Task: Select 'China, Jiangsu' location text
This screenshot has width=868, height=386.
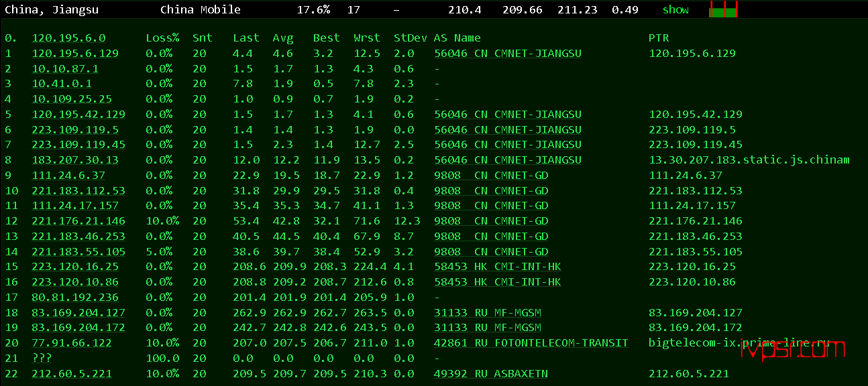Action: [x=52, y=10]
